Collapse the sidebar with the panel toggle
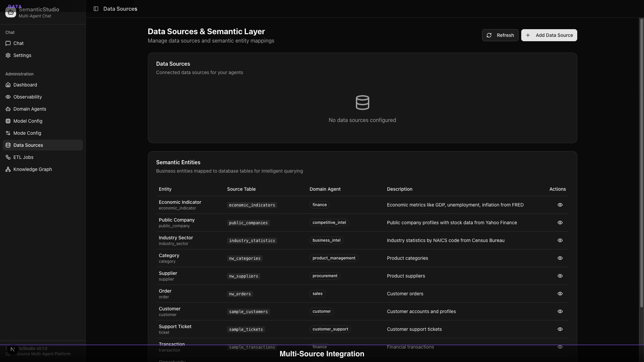 click(x=96, y=9)
